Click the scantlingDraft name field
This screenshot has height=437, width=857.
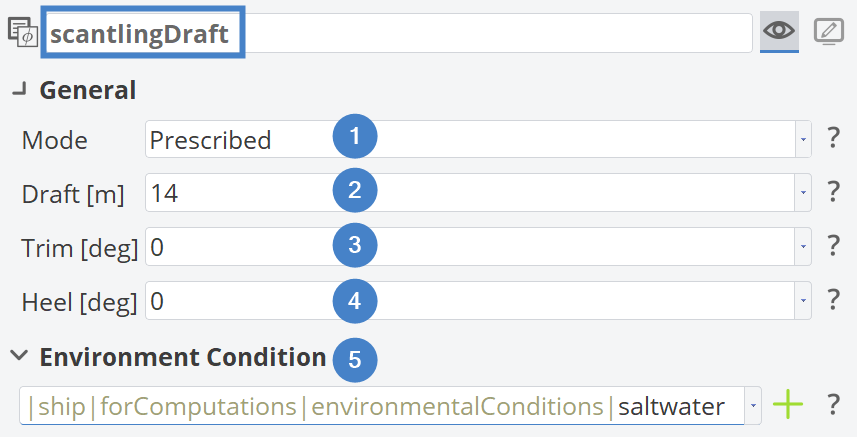tap(400, 33)
